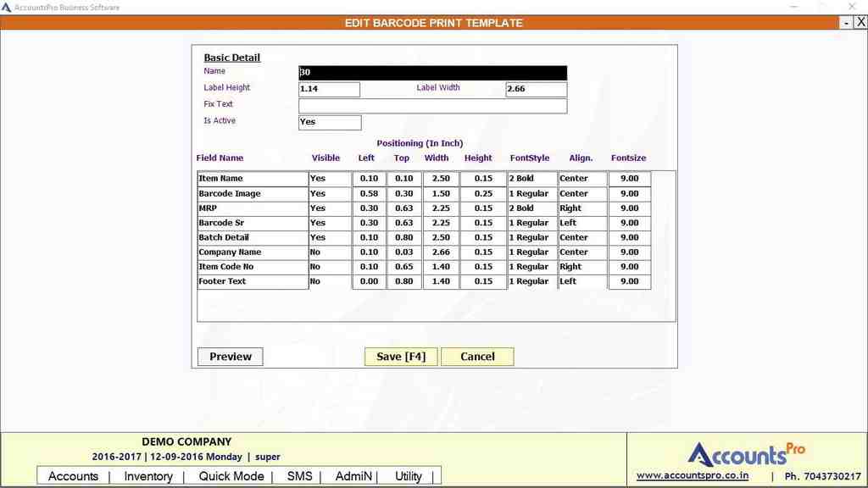Click the Preview button
This screenshot has width=868, height=488.
[231, 357]
